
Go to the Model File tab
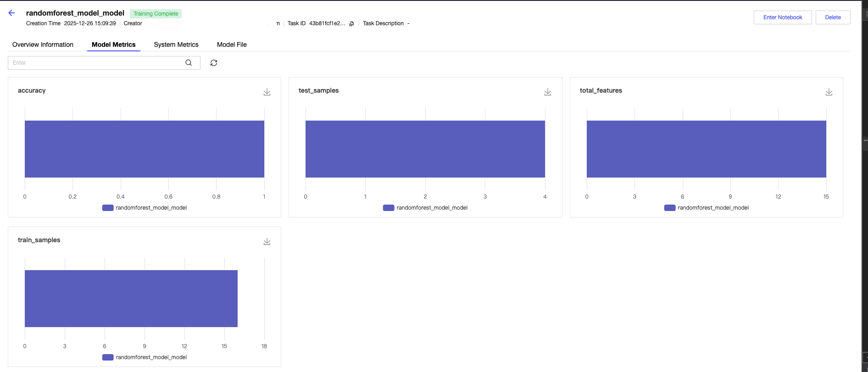pos(232,44)
